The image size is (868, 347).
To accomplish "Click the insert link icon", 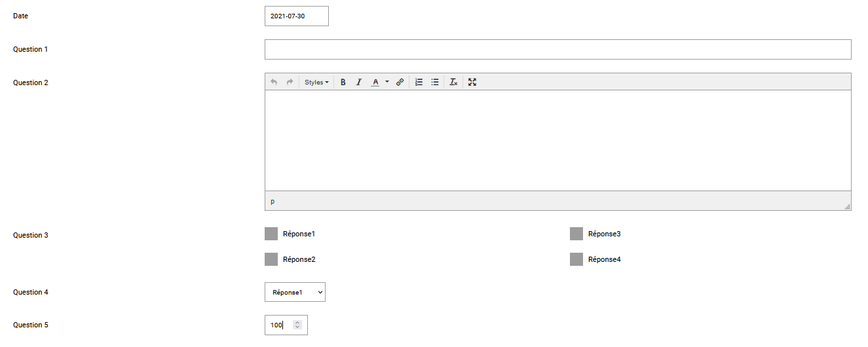I will (x=400, y=82).
